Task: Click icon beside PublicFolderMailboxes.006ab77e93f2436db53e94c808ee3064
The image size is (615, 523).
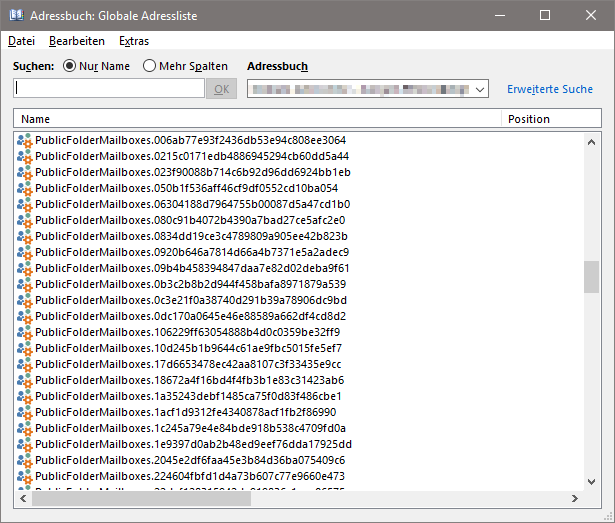Action: coord(25,140)
